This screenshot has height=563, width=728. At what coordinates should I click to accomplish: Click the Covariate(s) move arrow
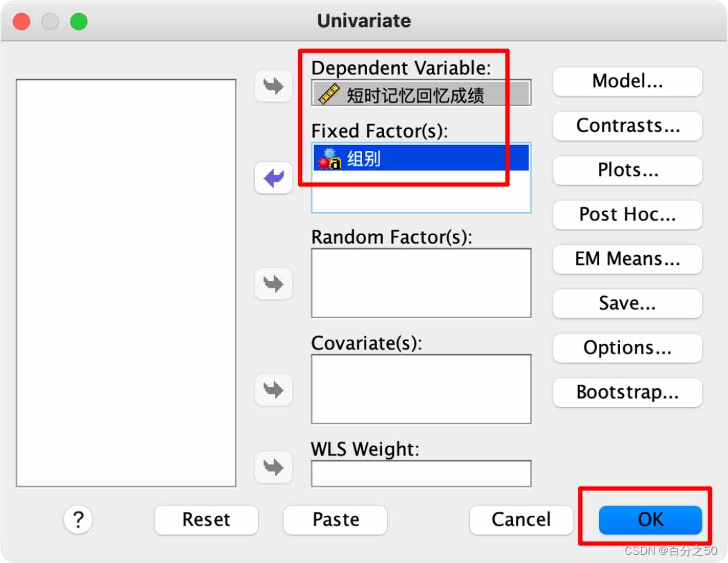pyautogui.click(x=273, y=390)
